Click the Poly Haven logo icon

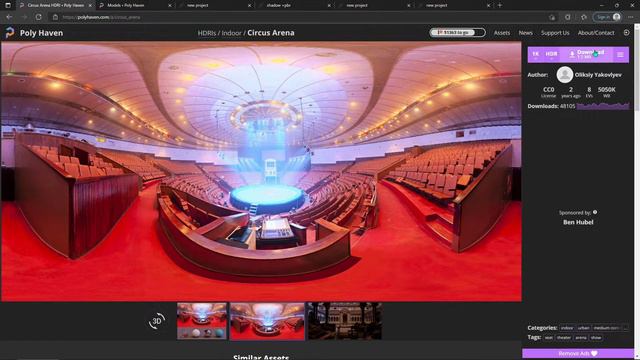[10, 33]
